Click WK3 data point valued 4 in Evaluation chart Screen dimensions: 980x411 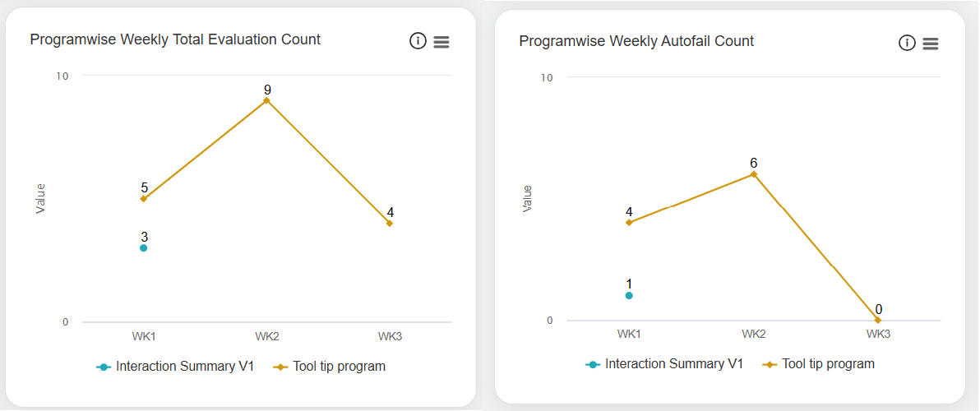click(390, 223)
